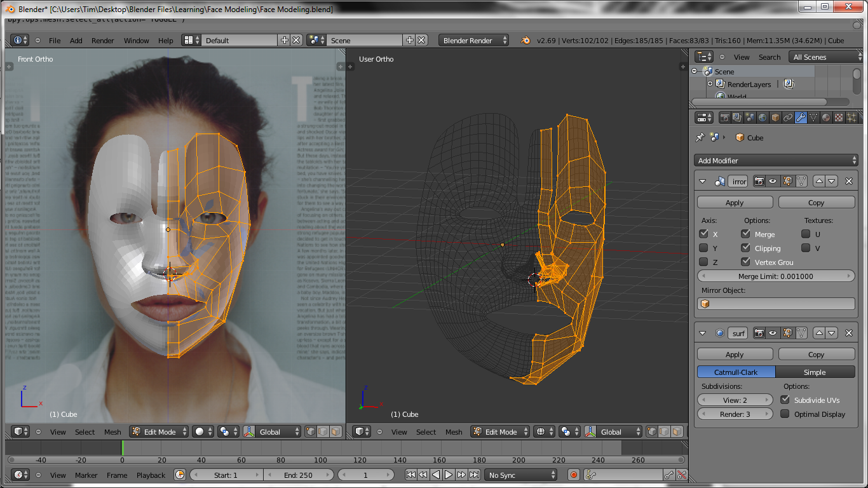Image resolution: width=868 pixels, height=488 pixels.
Task: Enable the Y axis on the Mirror modifier
Action: pyautogui.click(x=703, y=248)
